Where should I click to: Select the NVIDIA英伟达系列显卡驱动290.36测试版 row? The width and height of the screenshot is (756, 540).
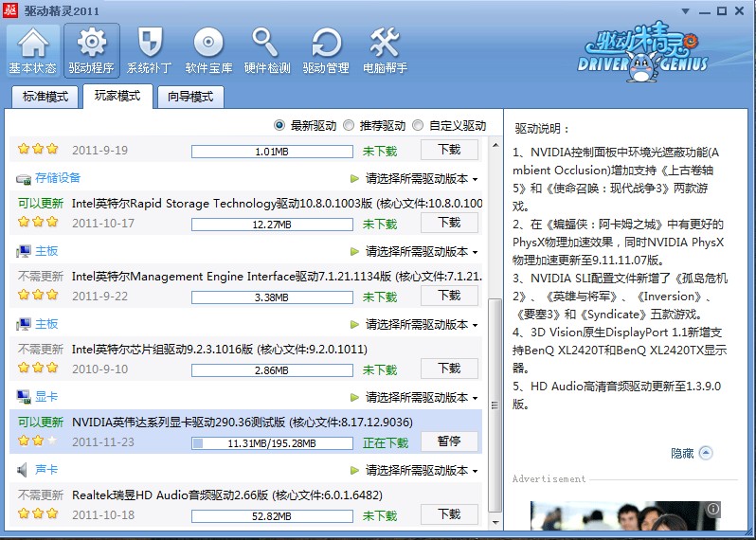pyautogui.click(x=246, y=432)
